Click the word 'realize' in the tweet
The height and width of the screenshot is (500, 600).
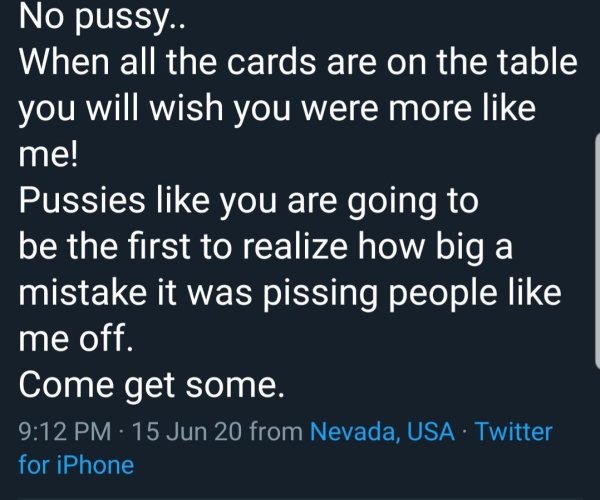pyautogui.click(x=295, y=247)
